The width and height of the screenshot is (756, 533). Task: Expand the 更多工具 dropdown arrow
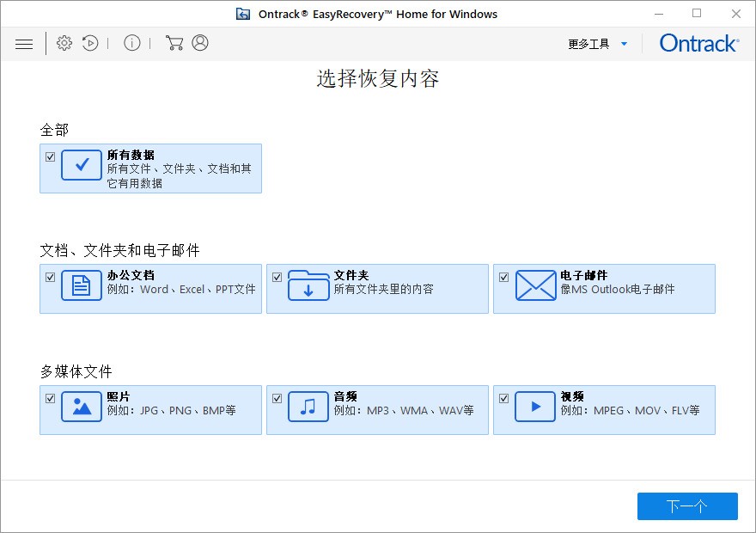625,43
